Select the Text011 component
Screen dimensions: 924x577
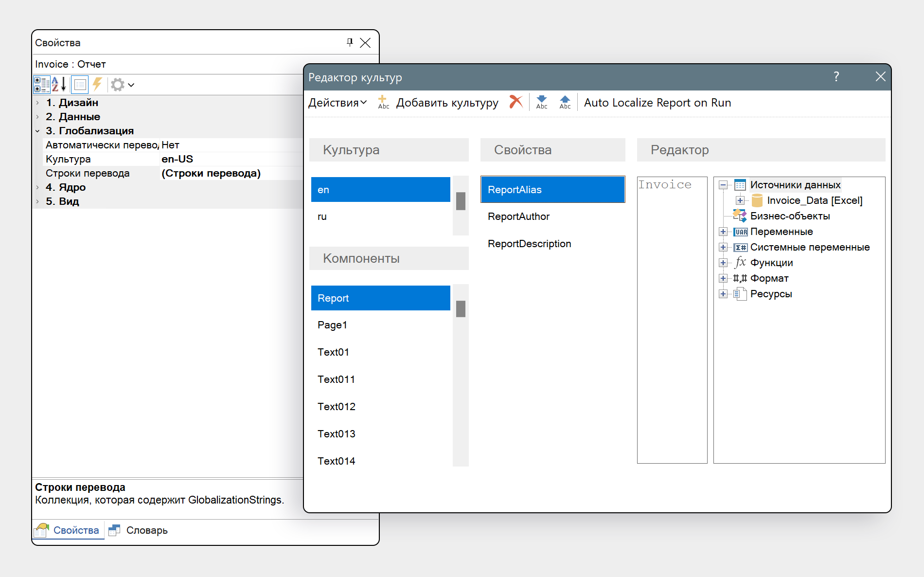(381, 379)
